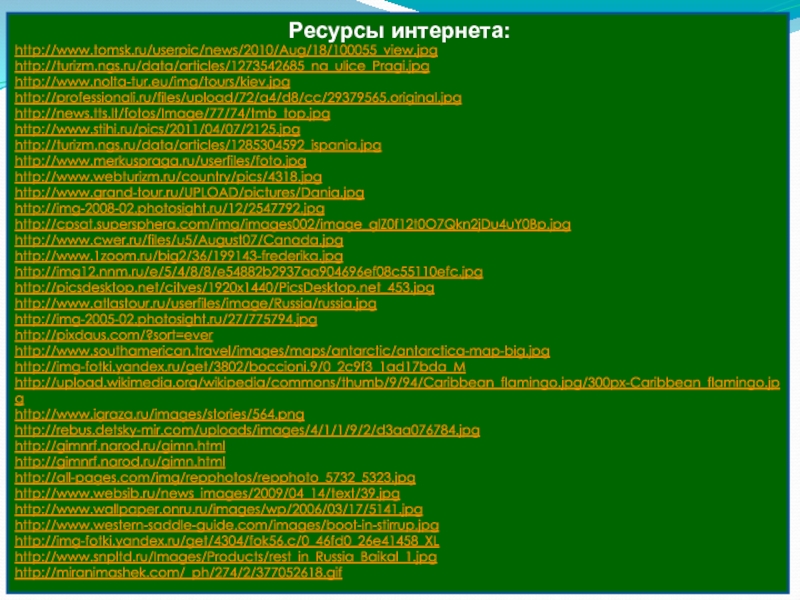Screen dimensions: 800x600
Task: Click the professionali.ru 29379565.original.jpg link
Action: pyautogui.click(x=238, y=97)
